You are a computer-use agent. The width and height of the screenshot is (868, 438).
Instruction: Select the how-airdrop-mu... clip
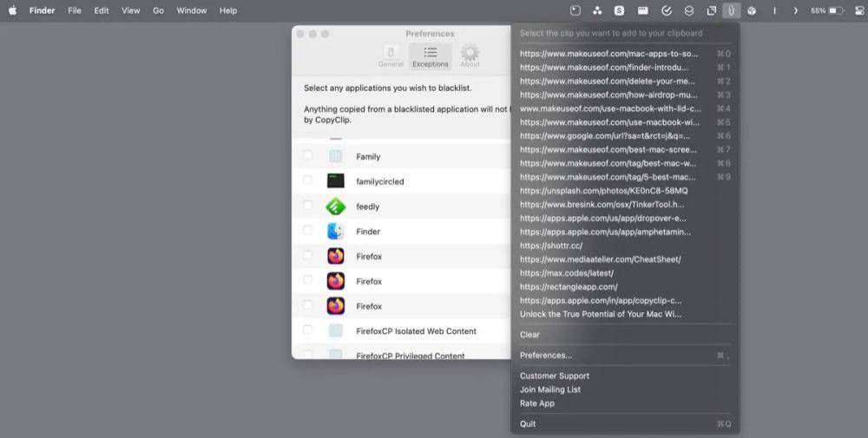point(625,95)
